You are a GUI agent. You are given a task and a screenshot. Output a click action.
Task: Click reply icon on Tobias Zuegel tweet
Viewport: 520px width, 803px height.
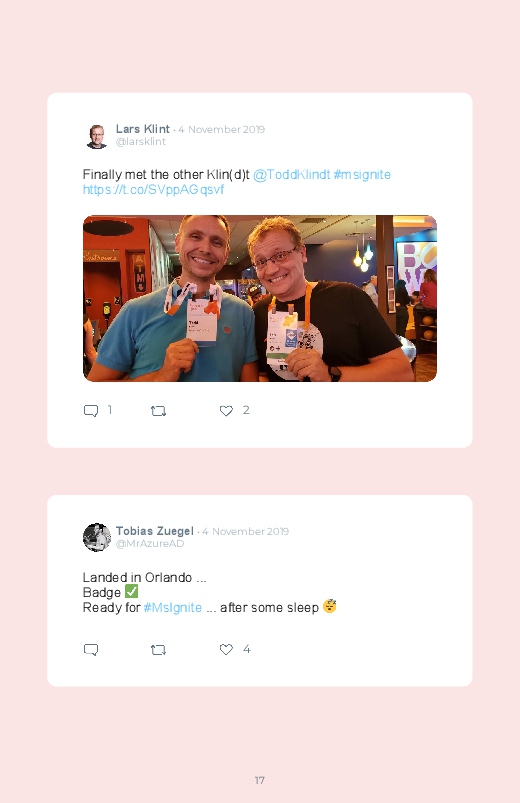click(91, 650)
